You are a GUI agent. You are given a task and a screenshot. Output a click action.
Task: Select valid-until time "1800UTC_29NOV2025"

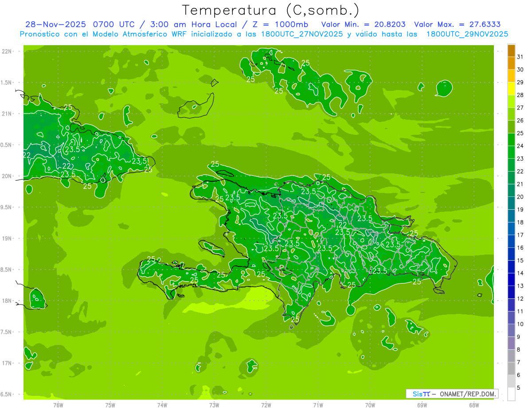point(467,34)
